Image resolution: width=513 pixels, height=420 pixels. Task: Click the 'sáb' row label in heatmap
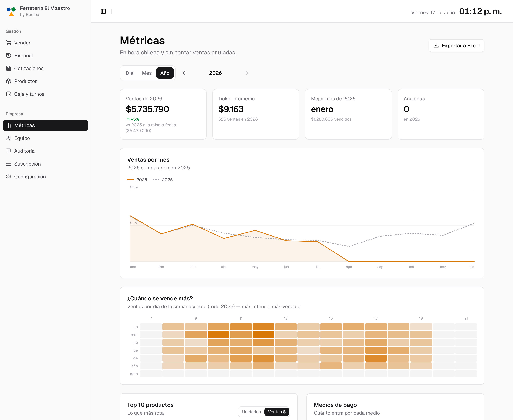[135, 366]
